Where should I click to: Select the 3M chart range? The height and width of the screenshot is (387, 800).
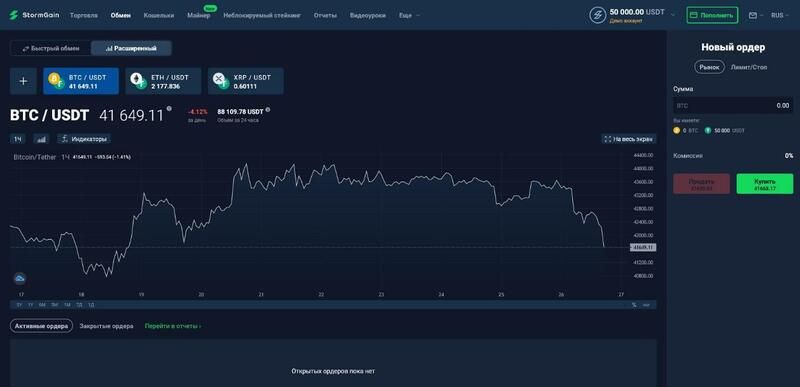coord(55,305)
